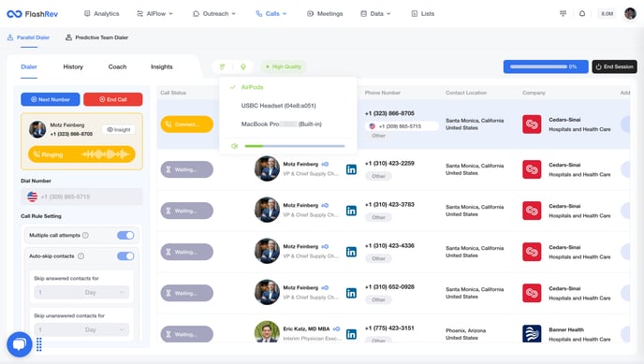
Task: Click the High Quality indicator
Action: [284, 66]
